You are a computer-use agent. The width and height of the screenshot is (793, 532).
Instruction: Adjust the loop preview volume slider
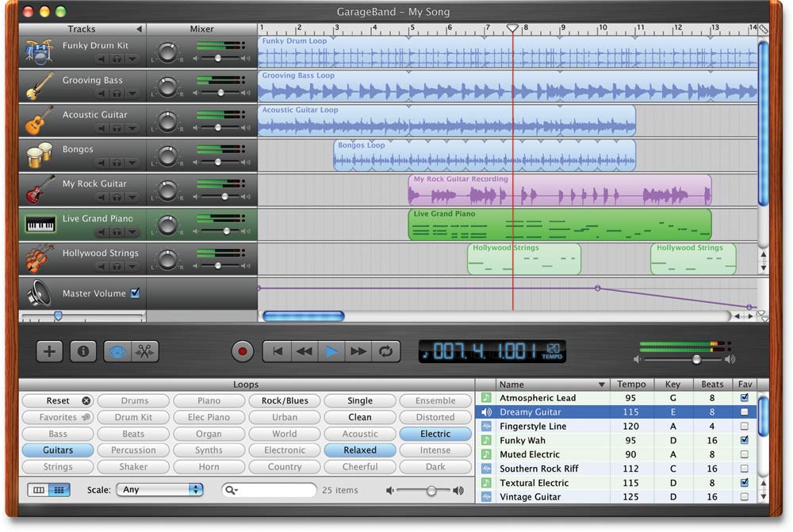[x=431, y=491]
